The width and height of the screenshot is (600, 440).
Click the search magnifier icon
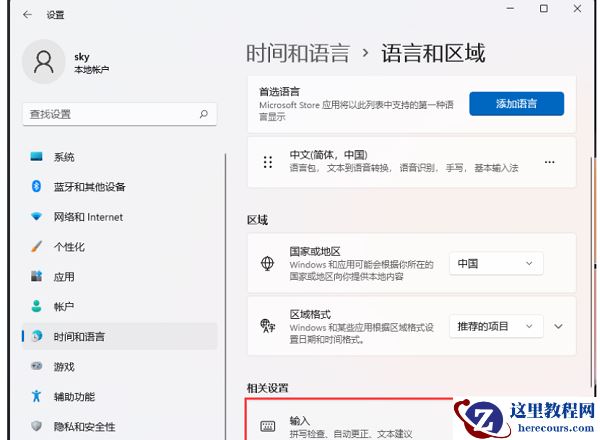(204, 114)
